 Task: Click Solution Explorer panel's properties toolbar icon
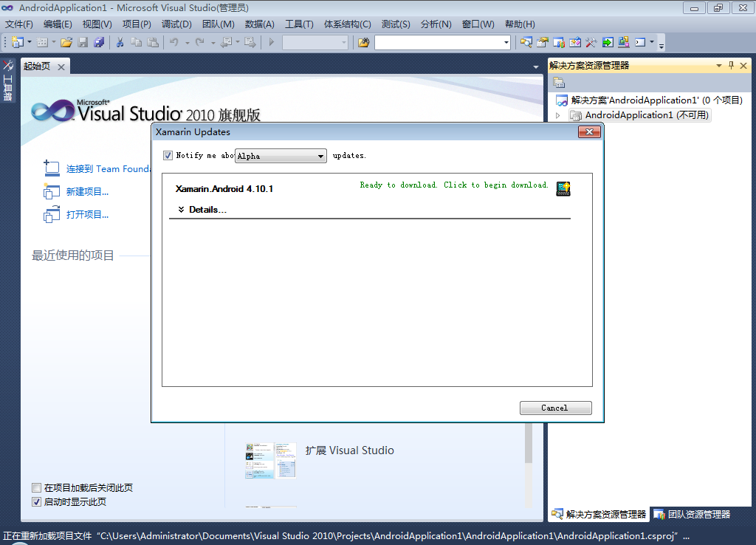(x=559, y=83)
